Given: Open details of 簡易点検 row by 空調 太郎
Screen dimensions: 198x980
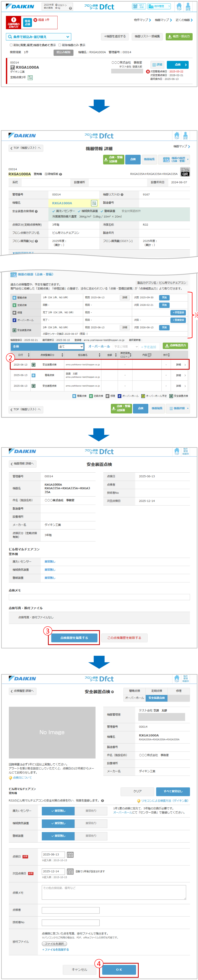Looking at the screenshot, I should (x=180, y=375).
